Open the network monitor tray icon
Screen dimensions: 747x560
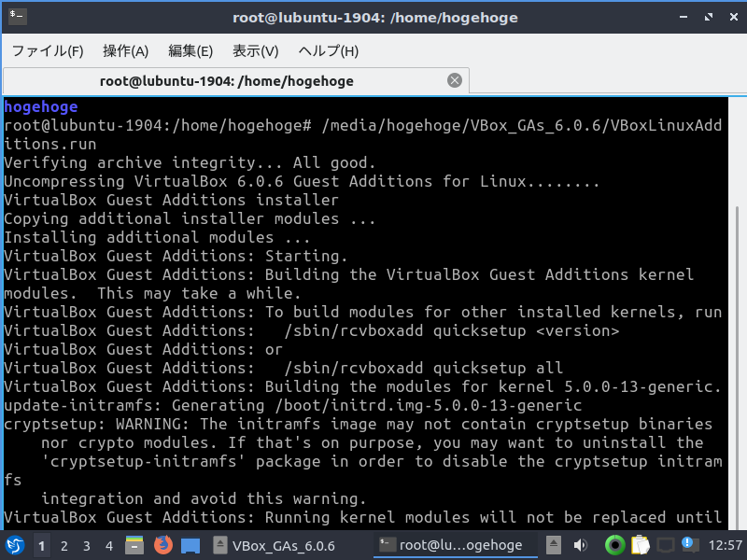pos(666,545)
